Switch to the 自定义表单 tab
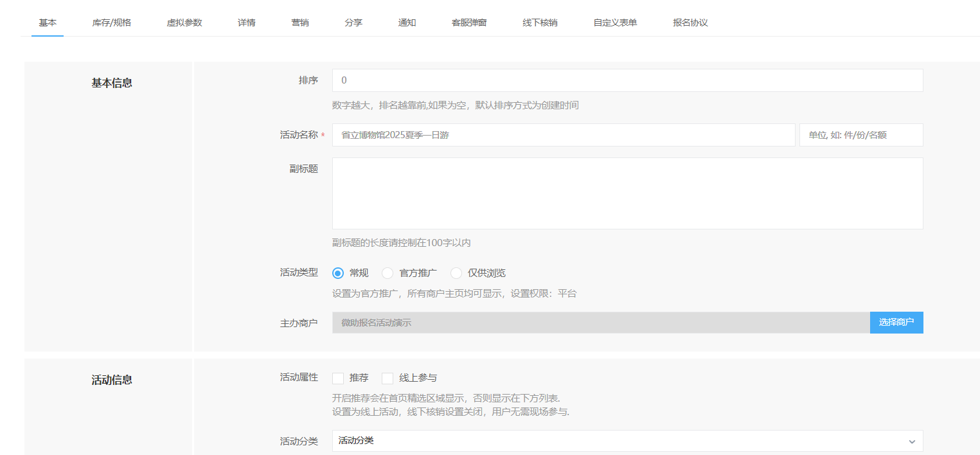 (614, 22)
